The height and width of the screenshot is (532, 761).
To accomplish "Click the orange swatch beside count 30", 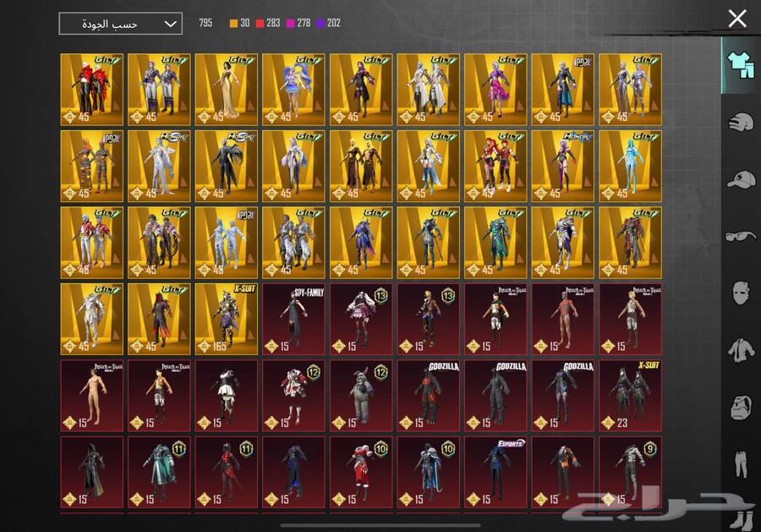I will [x=233, y=24].
